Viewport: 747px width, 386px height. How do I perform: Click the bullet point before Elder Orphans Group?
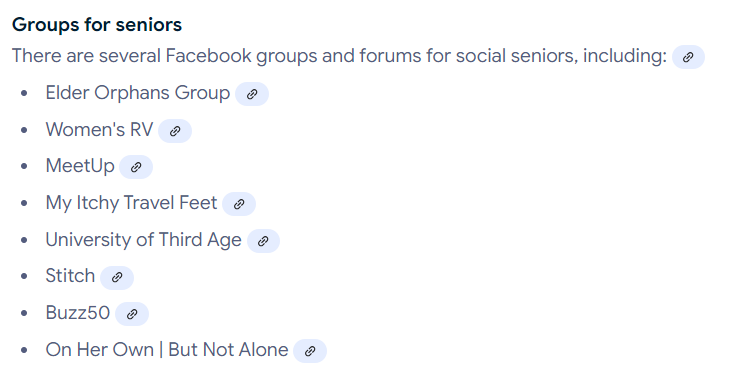pyautogui.click(x=24, y=93)
